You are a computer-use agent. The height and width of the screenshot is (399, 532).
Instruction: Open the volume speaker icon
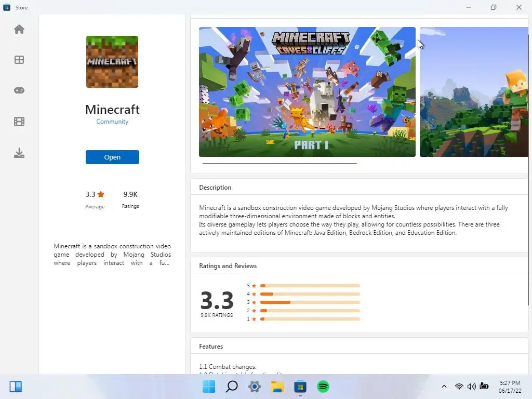[472, 387]
